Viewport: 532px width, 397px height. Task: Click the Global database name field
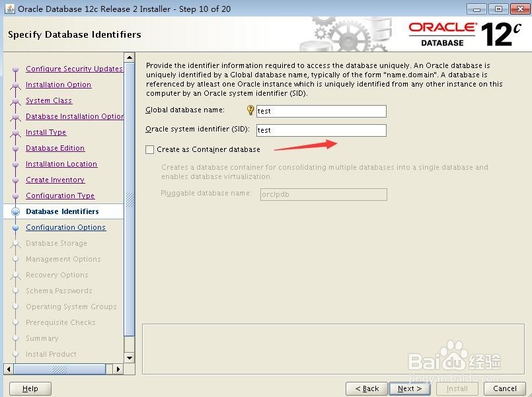[x=321, y=111]
